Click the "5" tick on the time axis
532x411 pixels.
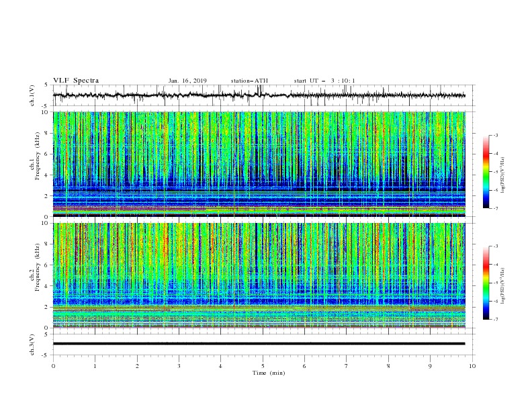(x=263, y=366)
